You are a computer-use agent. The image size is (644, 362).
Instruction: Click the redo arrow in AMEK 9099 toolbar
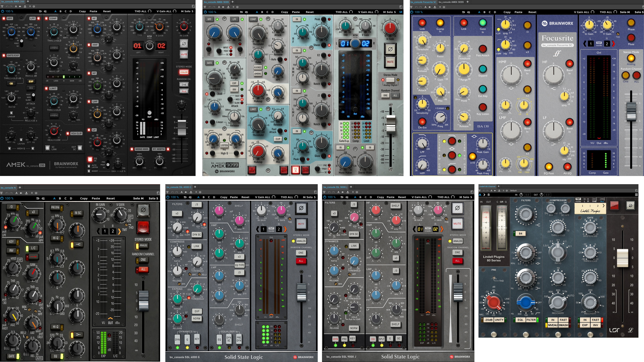coord(247,12)
